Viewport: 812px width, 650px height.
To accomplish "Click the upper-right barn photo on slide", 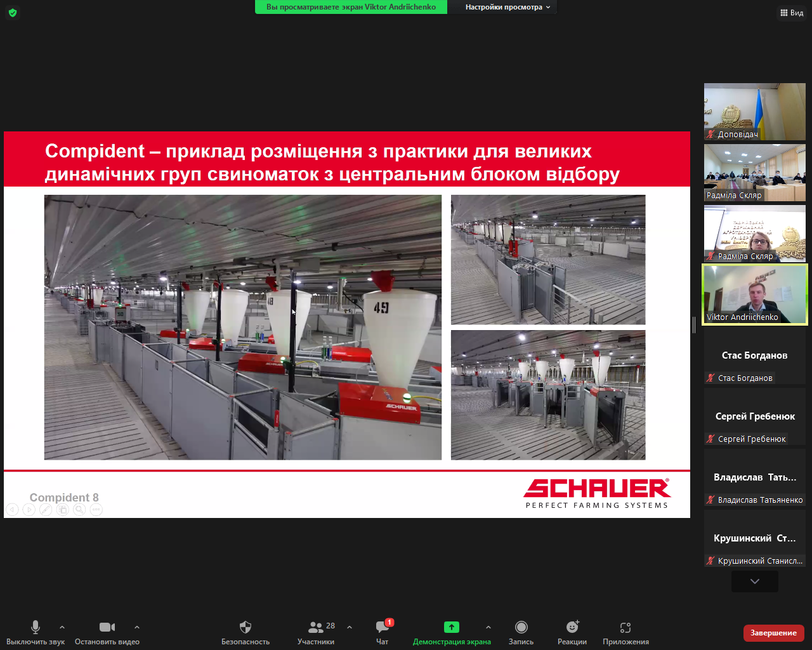I will [548, 260].
